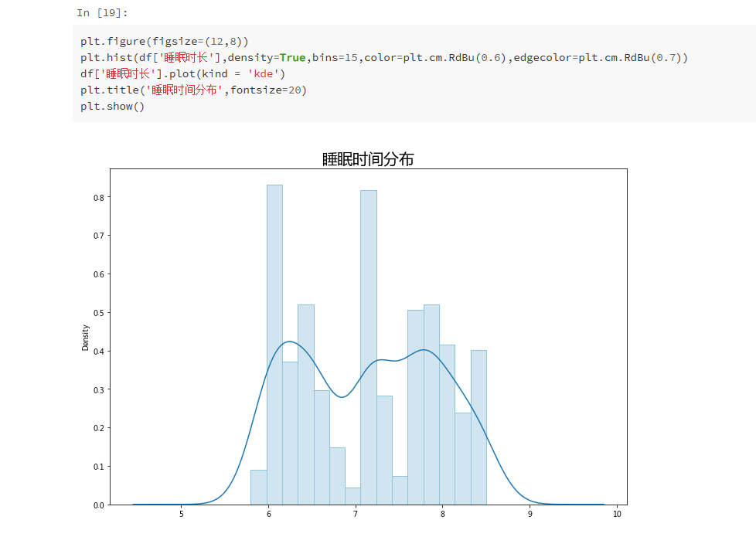Click the True keyword in the hist line
This screenshot has width=756, height=554.
(x=293, y=58)
